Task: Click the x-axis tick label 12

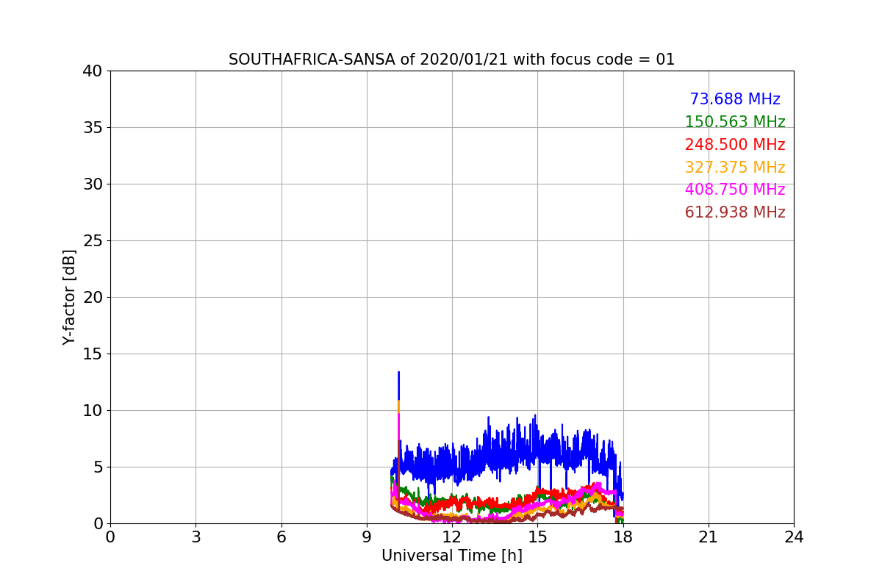Action: pyautogui.click(x=452, y=537)
